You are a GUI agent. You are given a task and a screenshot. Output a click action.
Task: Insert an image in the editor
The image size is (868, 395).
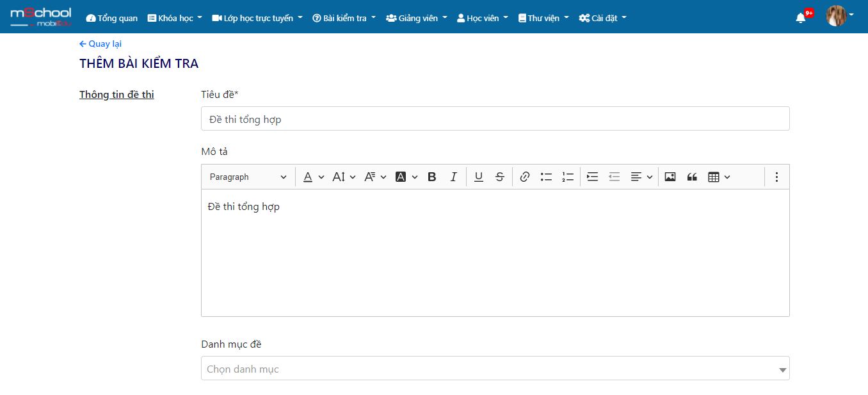670,177
